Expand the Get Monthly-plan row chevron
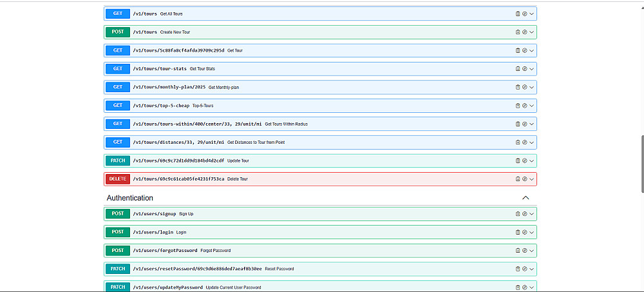The width and height of the screenshot is (644, 292). [x=531, y=87]
